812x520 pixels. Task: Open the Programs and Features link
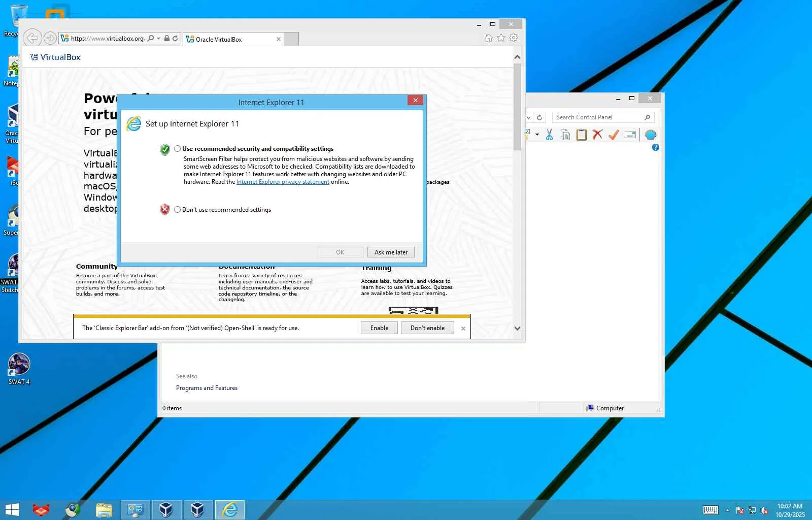207,388
